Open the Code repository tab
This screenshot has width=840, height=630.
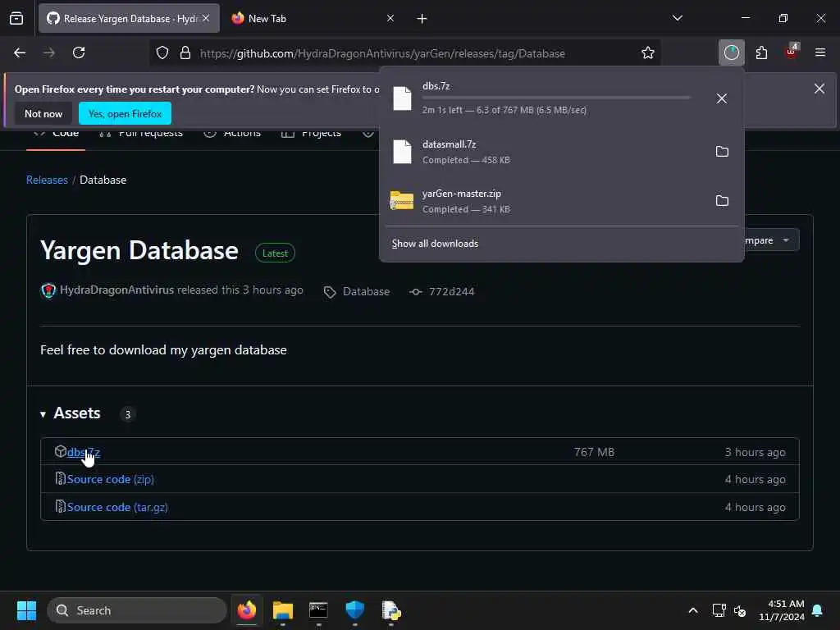pyautogui.click(x=55, y=133)
